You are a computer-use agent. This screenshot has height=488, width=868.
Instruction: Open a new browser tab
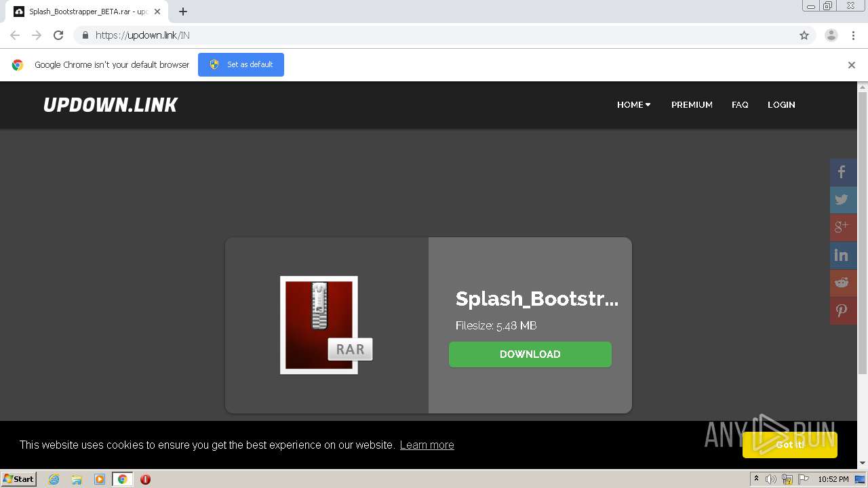click(183, 12)
